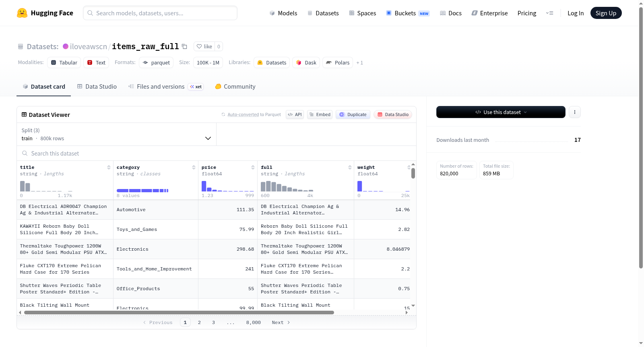Image resolution: width=644 pixels, height=347 pixels.
Task: Click the title column lengths histogram
Action: pyautogui.click(x=46, y=186)
